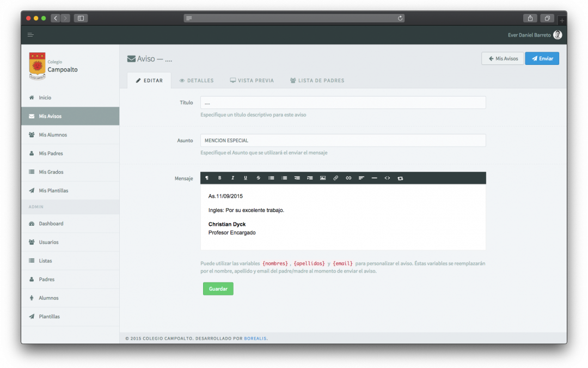Go to Mis Alumnos in sidebar
Screen dimensions: 588x368
coord(53,135)
